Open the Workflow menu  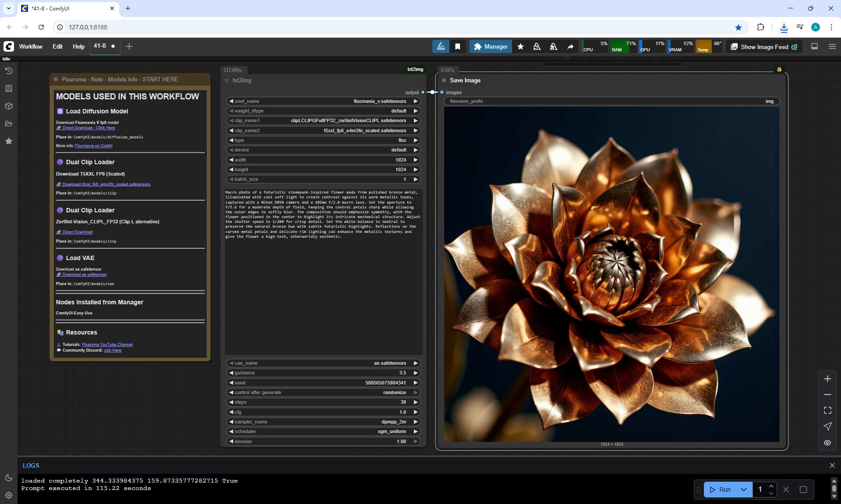31,46
